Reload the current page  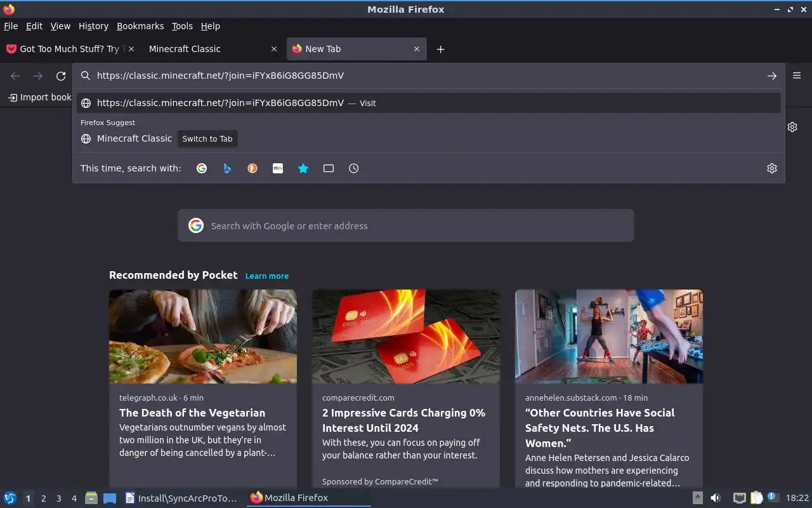61,76
